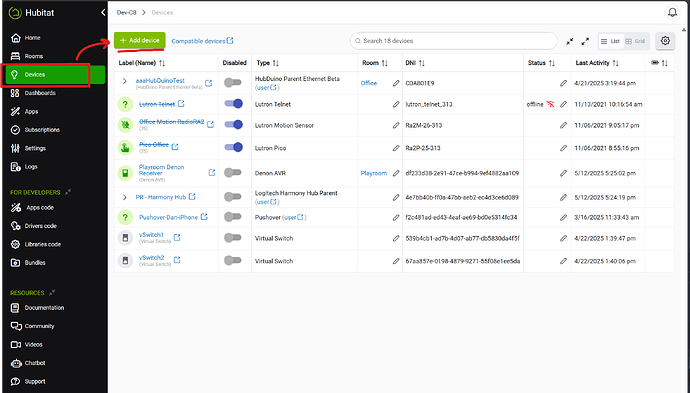Open the notifications bell icon
690x393 pixels.
pyautogui.click(x=672, y=12)
